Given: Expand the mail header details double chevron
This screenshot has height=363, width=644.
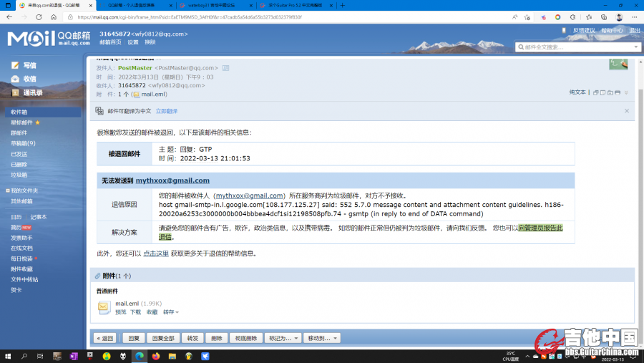Looking at the screenshot, I should [x=626, y=92].
